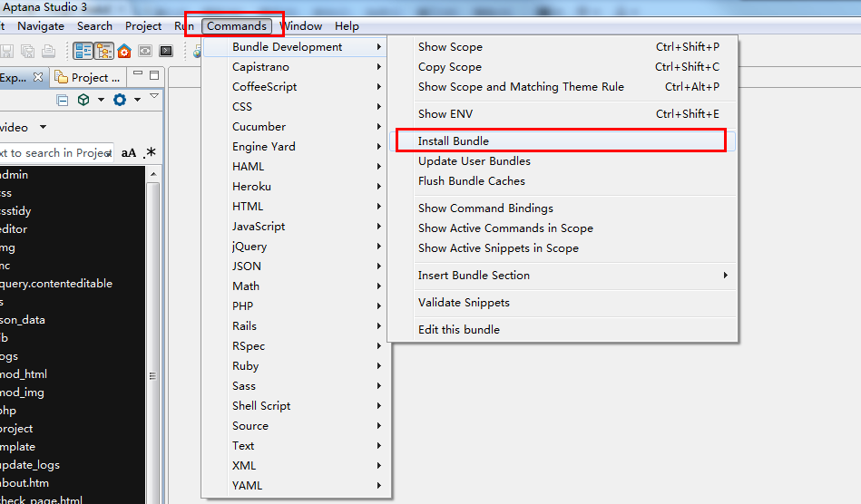
Task: Click Flush Bundle Caches
Action: (x=563, y=181)
